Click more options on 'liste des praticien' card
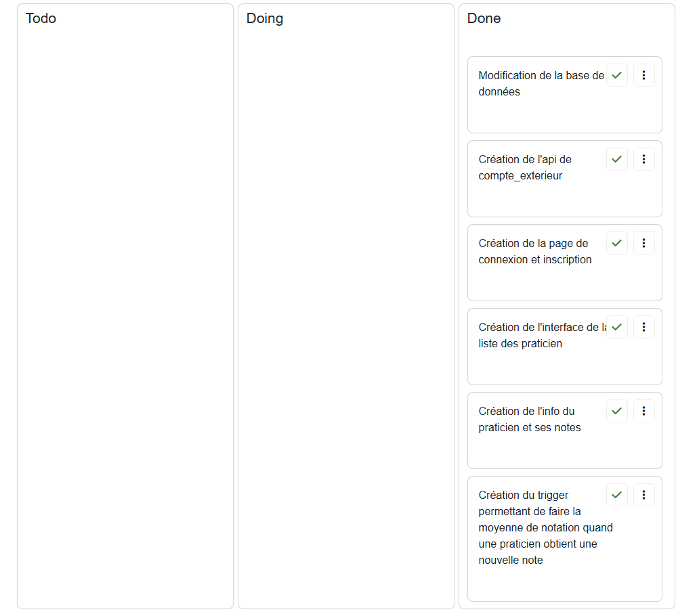The width and height of the screenshot is (676, 616). 643,327
